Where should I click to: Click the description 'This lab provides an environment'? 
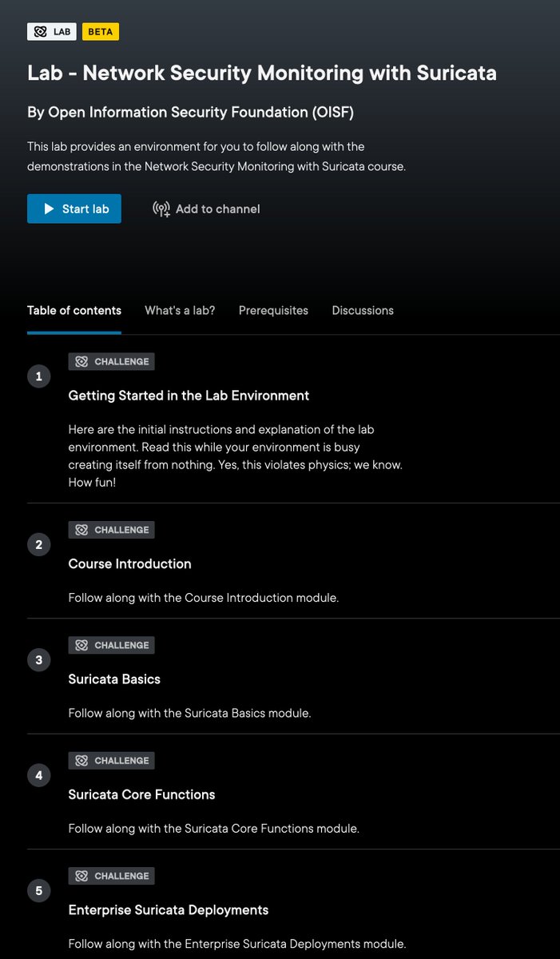pyautogui.click(x=216, y=157)
